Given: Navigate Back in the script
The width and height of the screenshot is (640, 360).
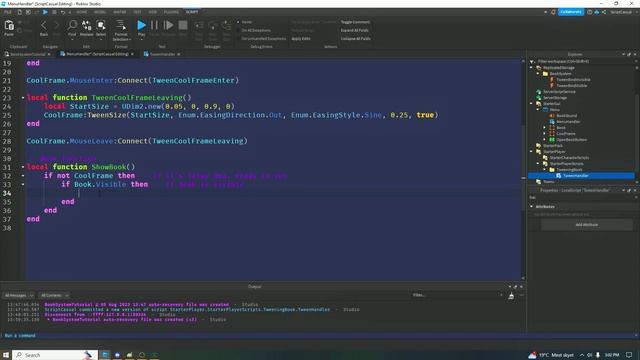Looking at the screenshot, I should click(44, 28).
